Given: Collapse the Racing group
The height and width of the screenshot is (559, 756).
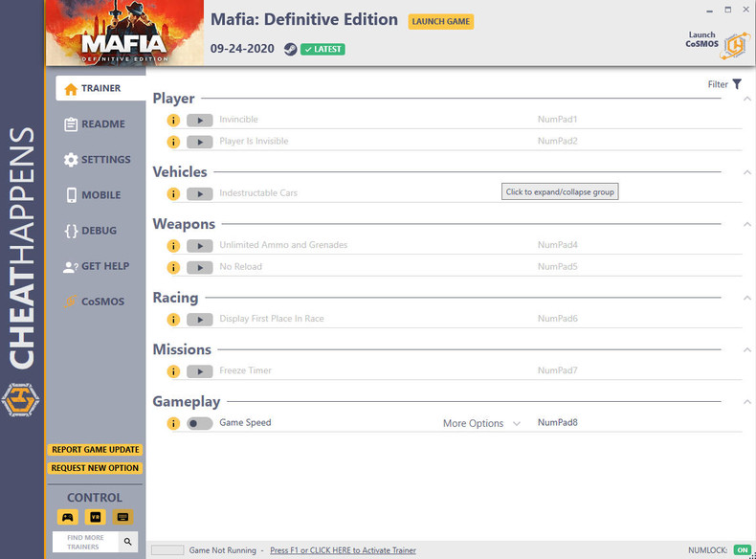Looking at the screenshot, I should [x=746, y=298].
